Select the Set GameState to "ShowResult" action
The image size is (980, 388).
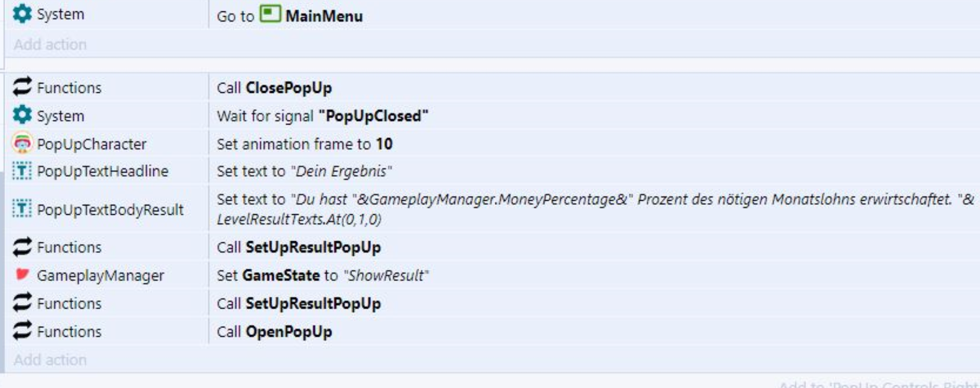pyautogui.click(x=323, y=275)
